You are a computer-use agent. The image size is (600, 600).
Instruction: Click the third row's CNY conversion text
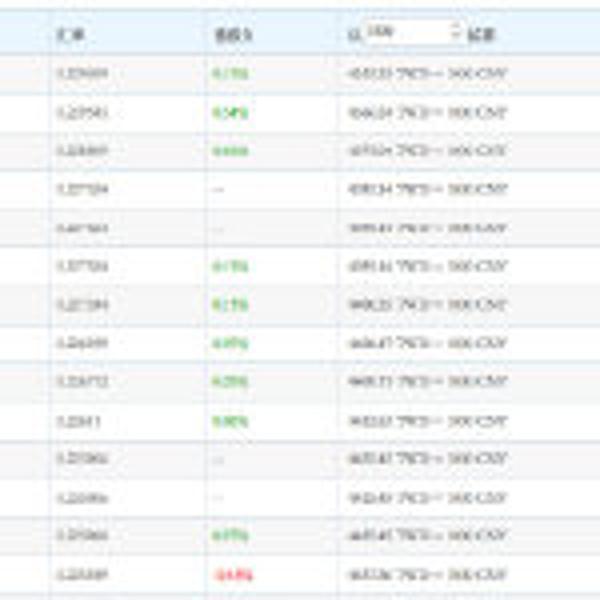427,151
